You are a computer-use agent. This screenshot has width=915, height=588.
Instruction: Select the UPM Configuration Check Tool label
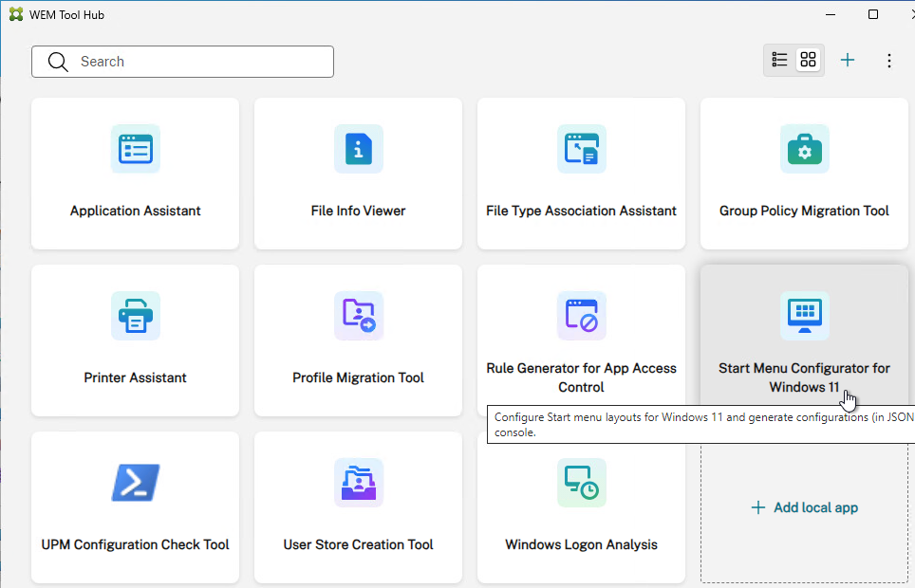click(136, 544)
